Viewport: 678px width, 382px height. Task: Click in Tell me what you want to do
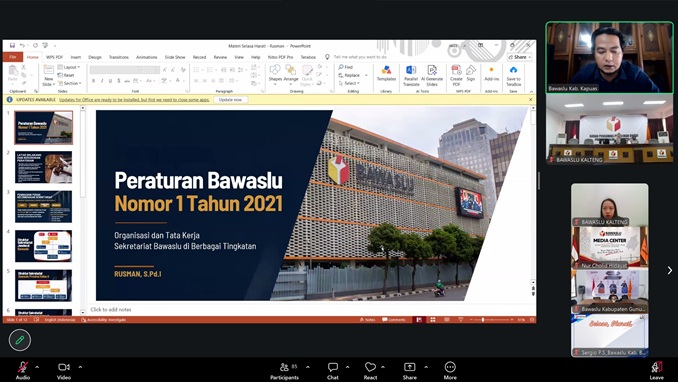[360, 57]
